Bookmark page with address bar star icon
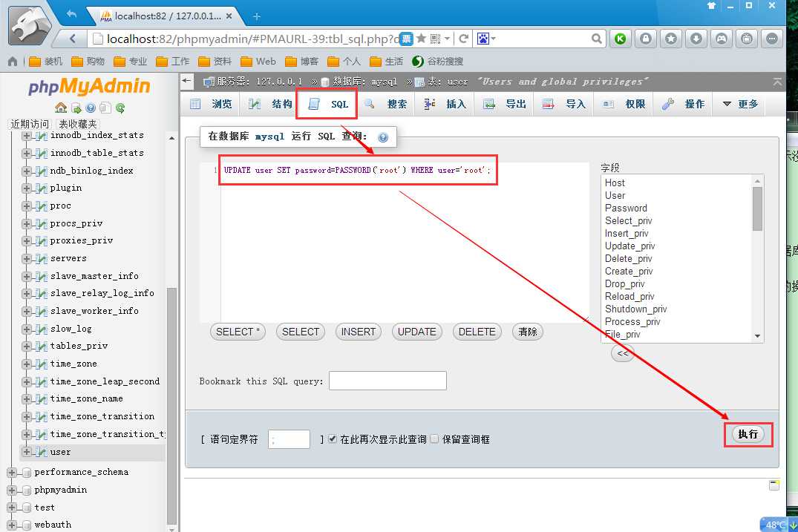The image size is (798, 532). point(422,39)
